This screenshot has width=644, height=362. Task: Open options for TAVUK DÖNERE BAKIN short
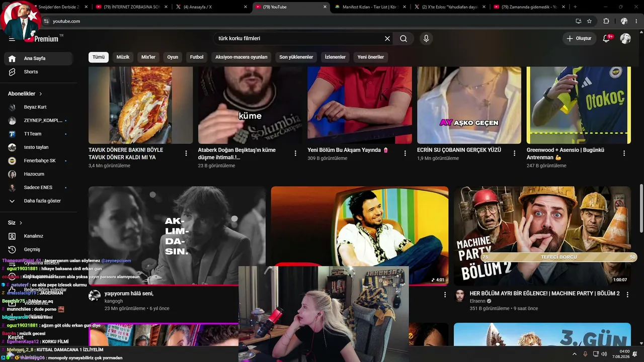[186, 153]
